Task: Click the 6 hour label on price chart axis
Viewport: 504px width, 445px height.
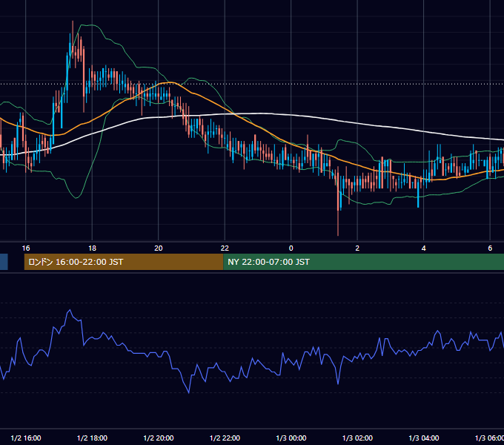Action: pos(490,248)
